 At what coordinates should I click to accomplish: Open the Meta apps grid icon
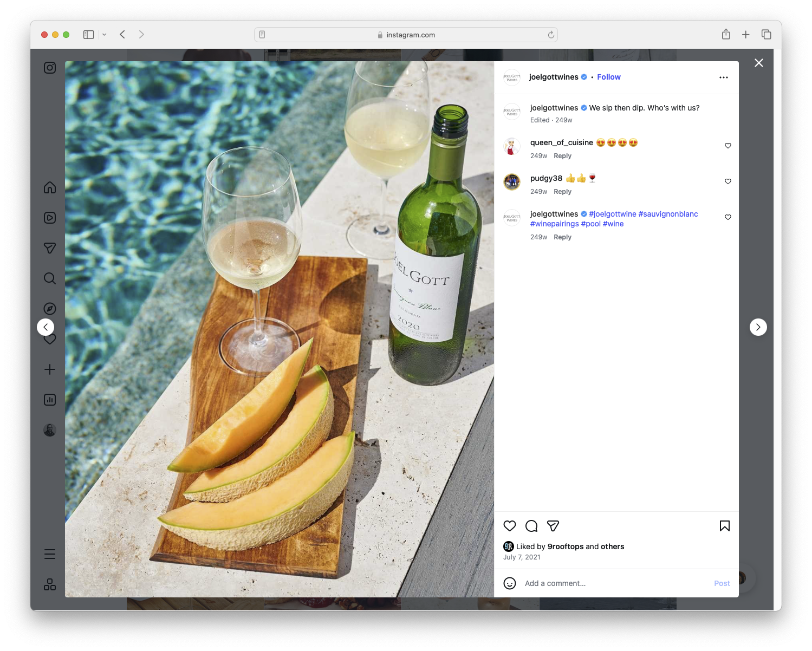coord(50,584)
